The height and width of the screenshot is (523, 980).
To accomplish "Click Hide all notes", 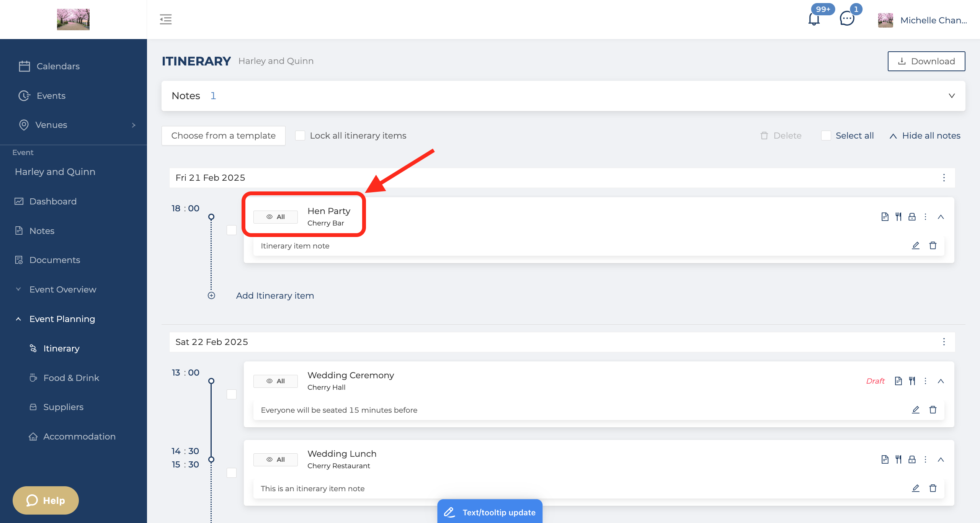I will (x=925, y=136).
